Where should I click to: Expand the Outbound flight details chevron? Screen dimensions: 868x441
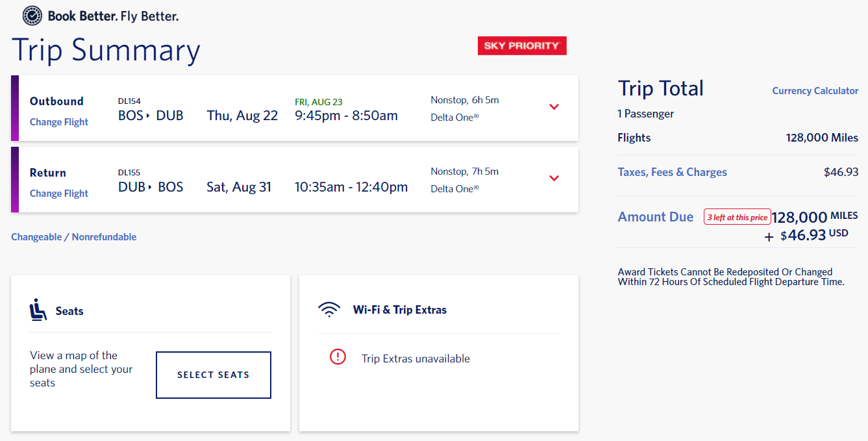click(x=554, y=107)
